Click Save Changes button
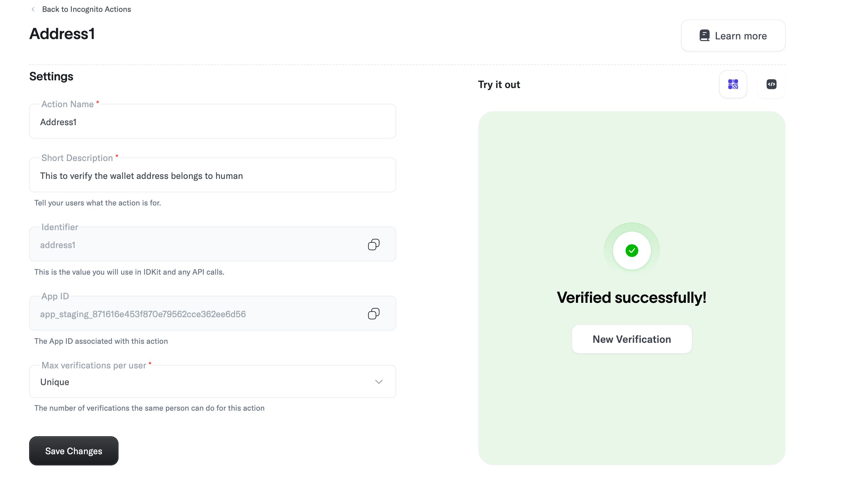This screenshot has width=868, height=491. point(73,450)
